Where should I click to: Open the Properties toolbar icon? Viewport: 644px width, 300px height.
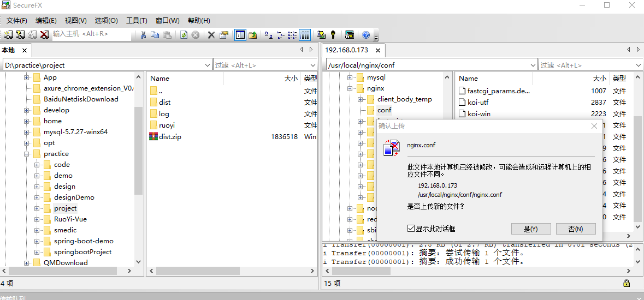[x=223, y=35]
